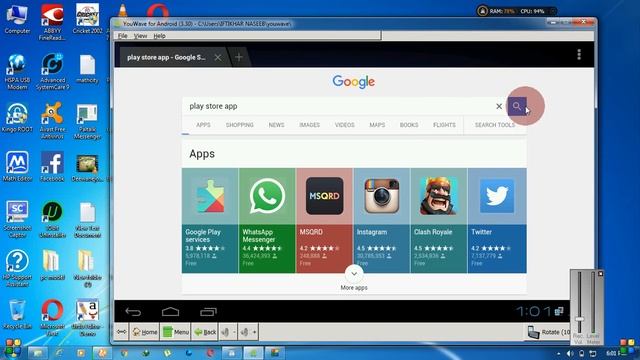The height and width of the screenshot is (360, 640).
Task: Click the speaker volume icon in system tray
Action: 570,353
